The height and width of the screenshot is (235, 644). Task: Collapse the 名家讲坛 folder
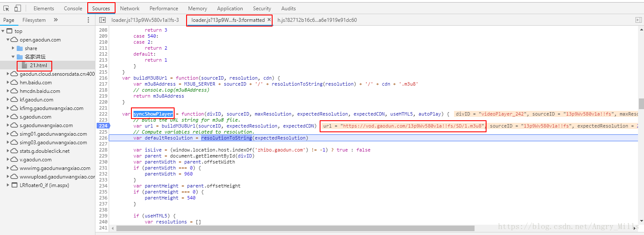pyautogui.click(x=13, y=57)
